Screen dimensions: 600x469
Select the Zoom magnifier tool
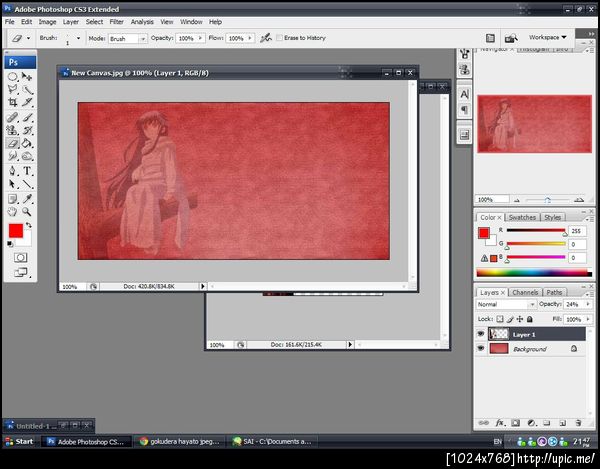click(x=27, y=211)
